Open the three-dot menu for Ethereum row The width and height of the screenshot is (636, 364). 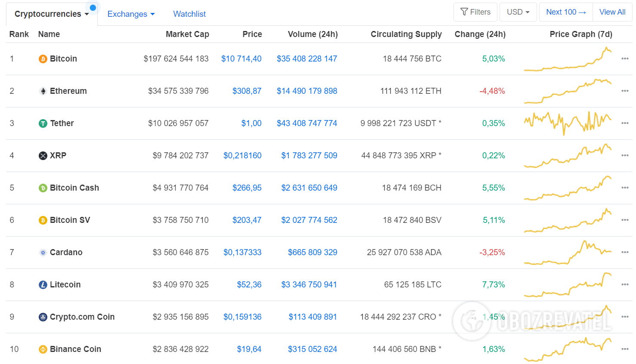(x=625, y=91)
